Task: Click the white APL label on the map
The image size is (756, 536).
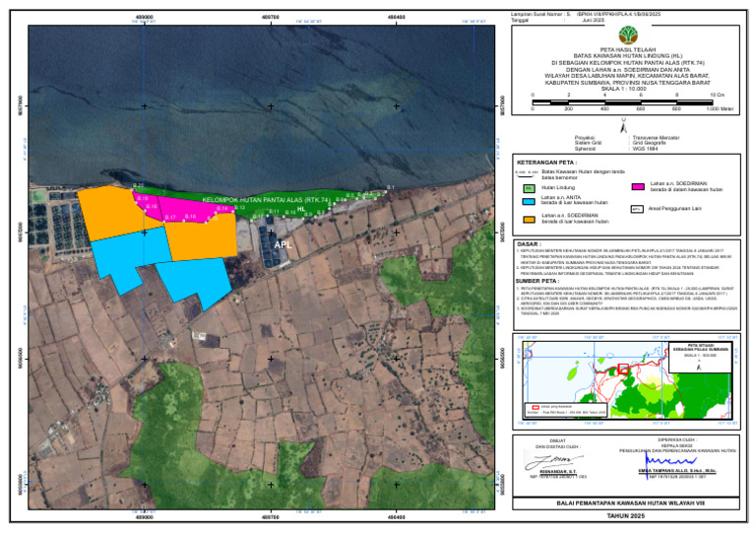Action: (x=283, y=244)
